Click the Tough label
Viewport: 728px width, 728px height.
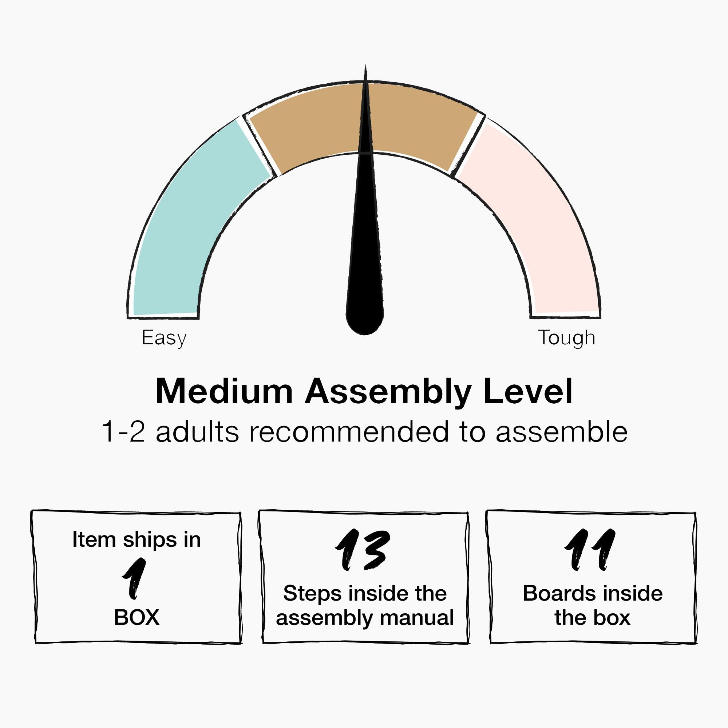566,338
